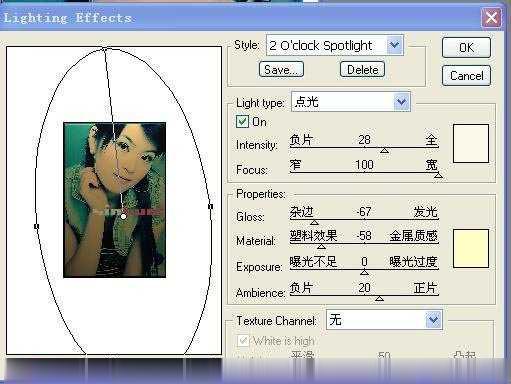511x384 pixels.
Task: Click the Ambience slider triangle
Action: tap(379, 298)
